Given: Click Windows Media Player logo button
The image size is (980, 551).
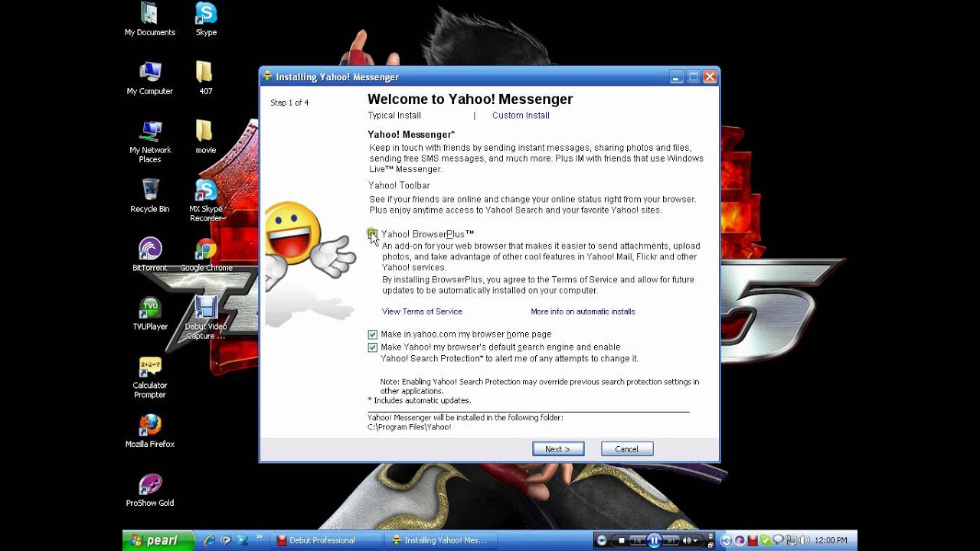Looking at the screenshot, I should pos(602,540).
